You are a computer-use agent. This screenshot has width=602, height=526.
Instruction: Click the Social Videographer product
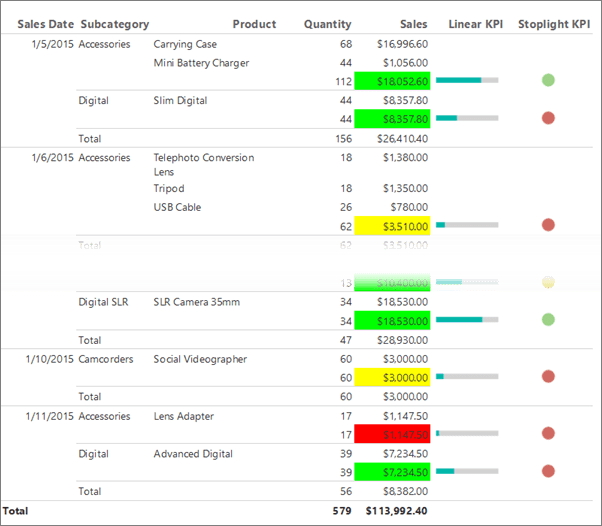(x=200, y=359)
